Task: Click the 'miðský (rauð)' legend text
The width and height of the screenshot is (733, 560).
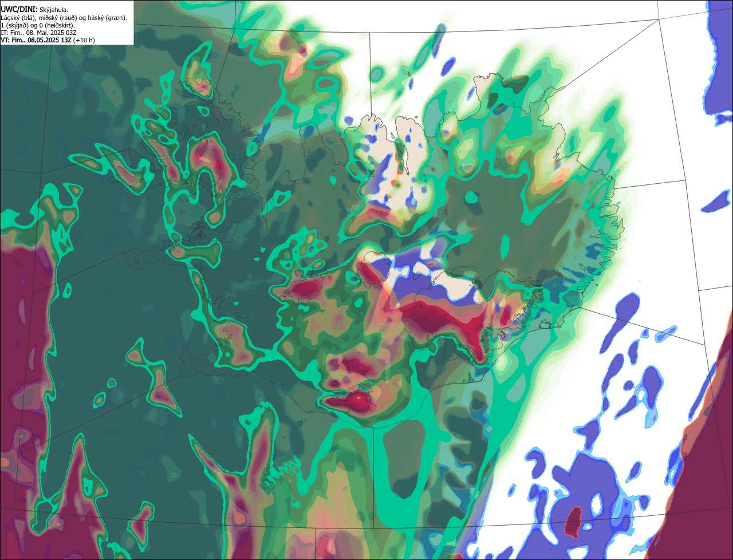Action: (58, 18)
